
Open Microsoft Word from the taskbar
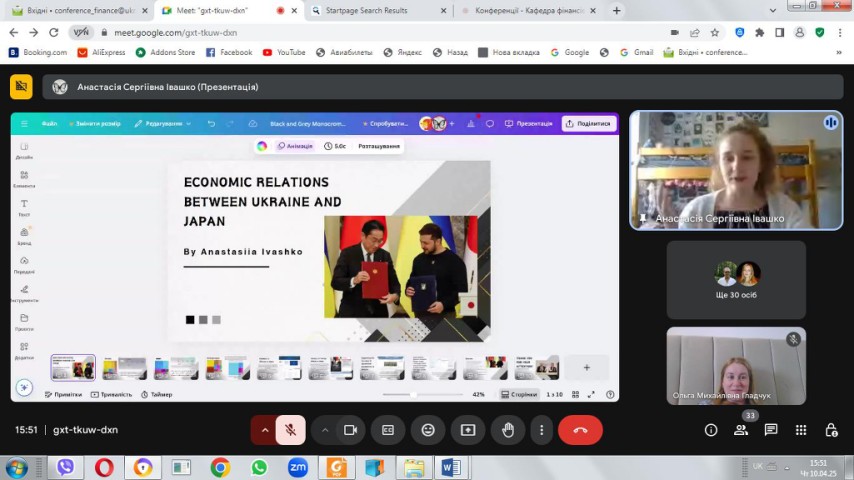(449, 467)
